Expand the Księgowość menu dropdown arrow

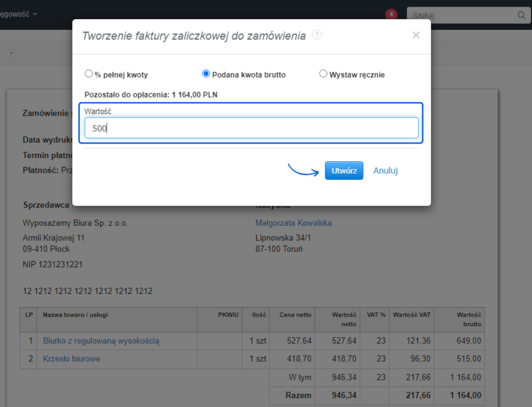(35, 14)
